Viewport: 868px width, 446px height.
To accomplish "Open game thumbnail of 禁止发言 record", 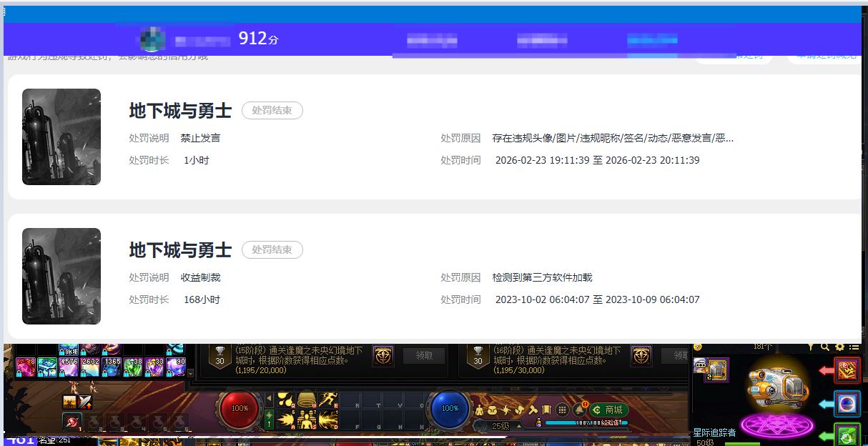I will [61, 137].
